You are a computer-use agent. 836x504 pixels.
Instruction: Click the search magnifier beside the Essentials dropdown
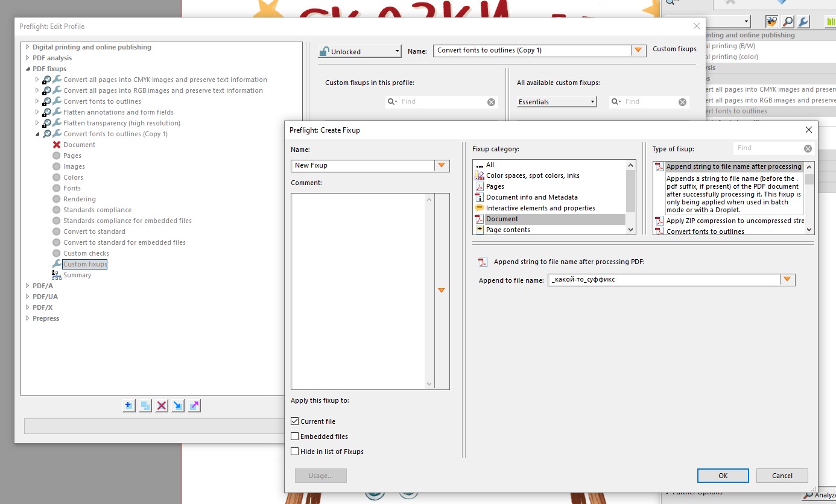tap(617, 101)
